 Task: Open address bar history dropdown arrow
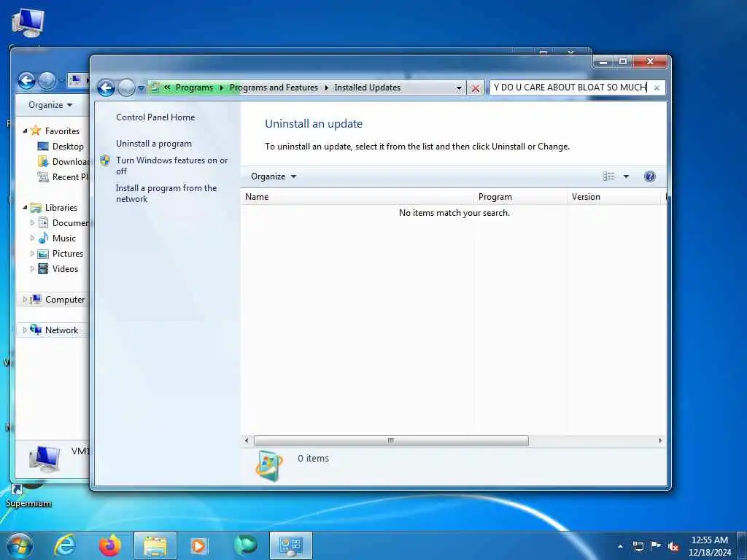point(459,88)
